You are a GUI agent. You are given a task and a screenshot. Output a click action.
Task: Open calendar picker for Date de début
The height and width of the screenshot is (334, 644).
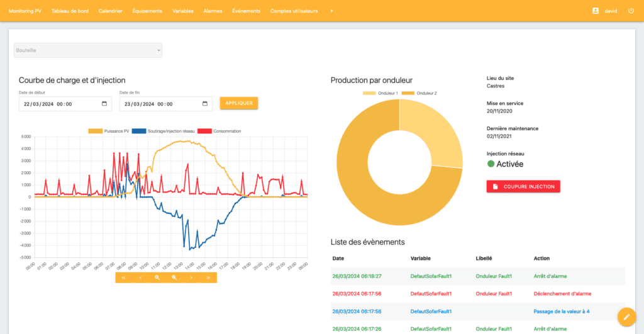coord(104,104)
